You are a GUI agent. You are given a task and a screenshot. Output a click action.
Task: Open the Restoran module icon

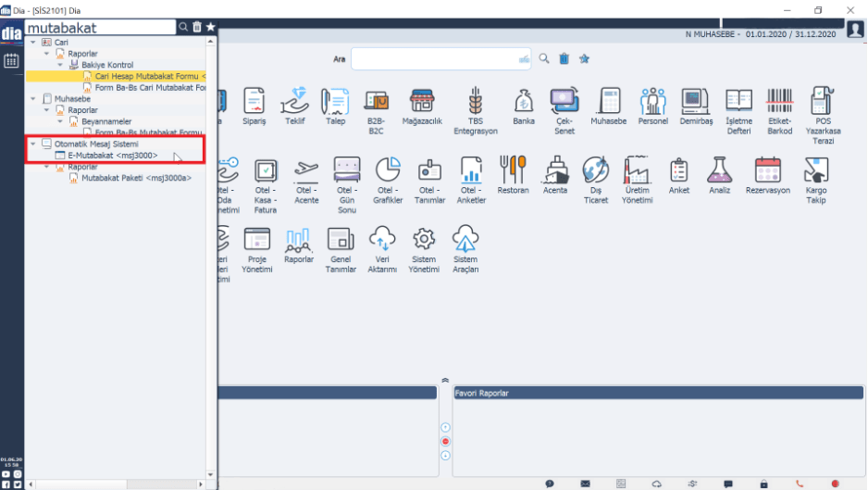coord(513,171)
